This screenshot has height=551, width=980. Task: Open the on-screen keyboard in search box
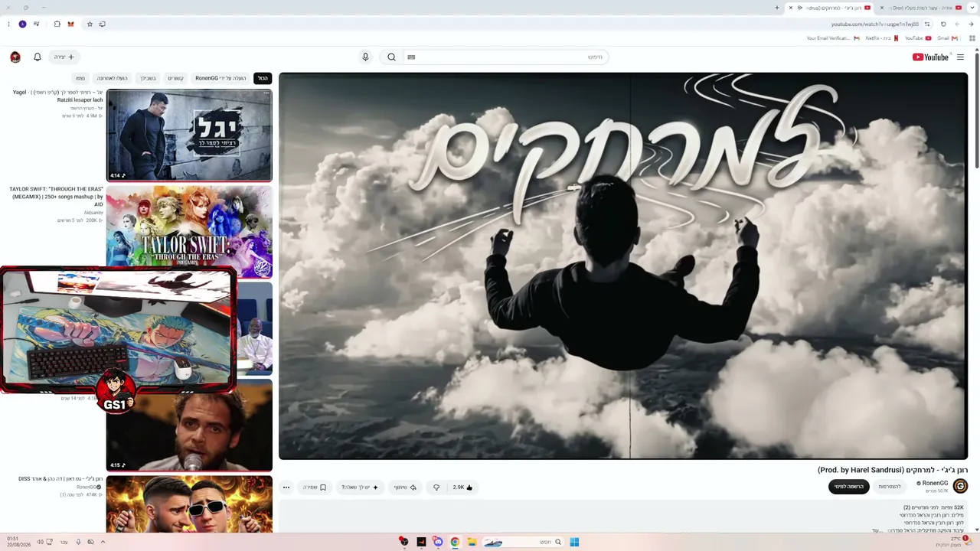click(411, 57)
